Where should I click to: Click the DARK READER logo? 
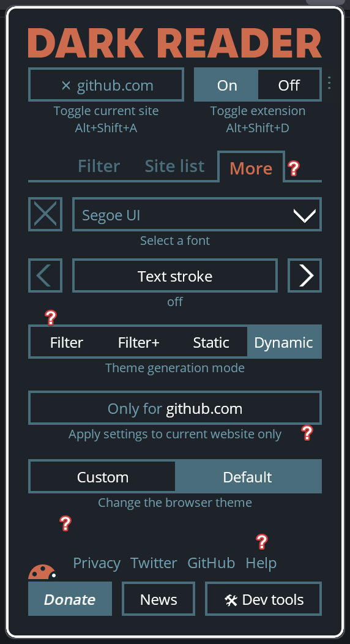(175, 43)
